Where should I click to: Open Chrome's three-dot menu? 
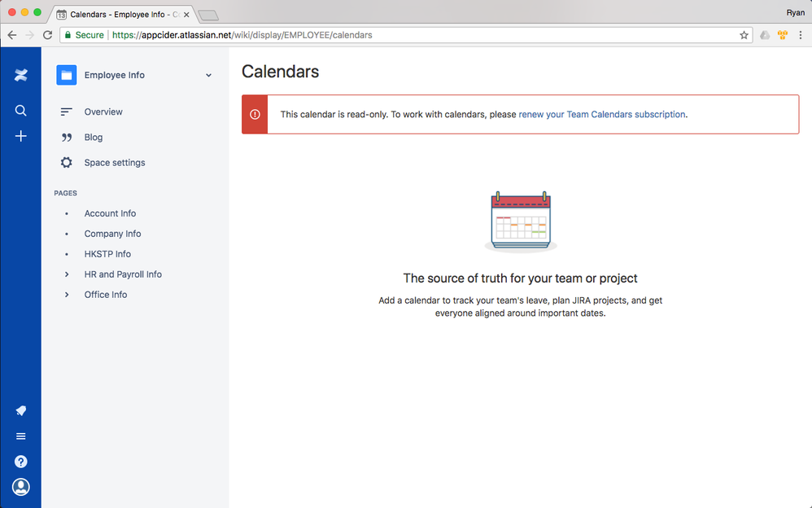click(x=801, y=35)
